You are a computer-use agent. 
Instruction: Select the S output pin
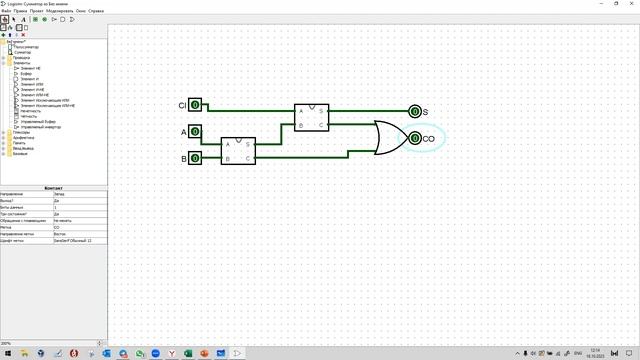click(415, 111)
